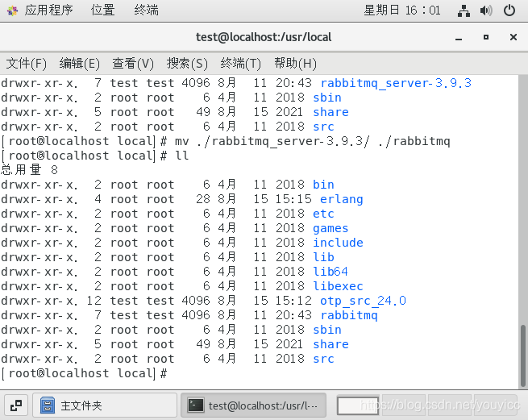Image resolution: width=528 pixels, height=420 pixels.
Task: Open the power menu icon
Action: (x=509, y=10)
